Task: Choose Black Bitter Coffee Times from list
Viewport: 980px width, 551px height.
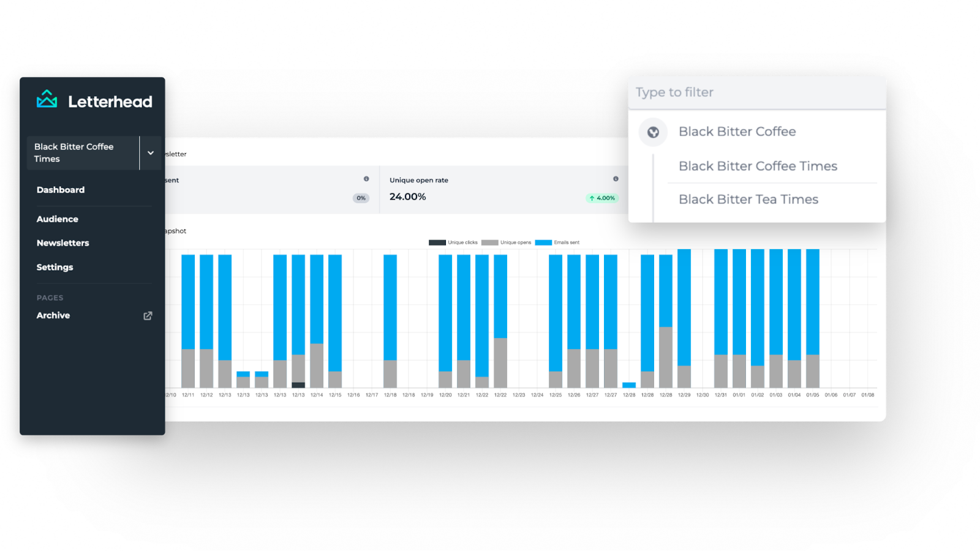Action: (x=758, y=166)
